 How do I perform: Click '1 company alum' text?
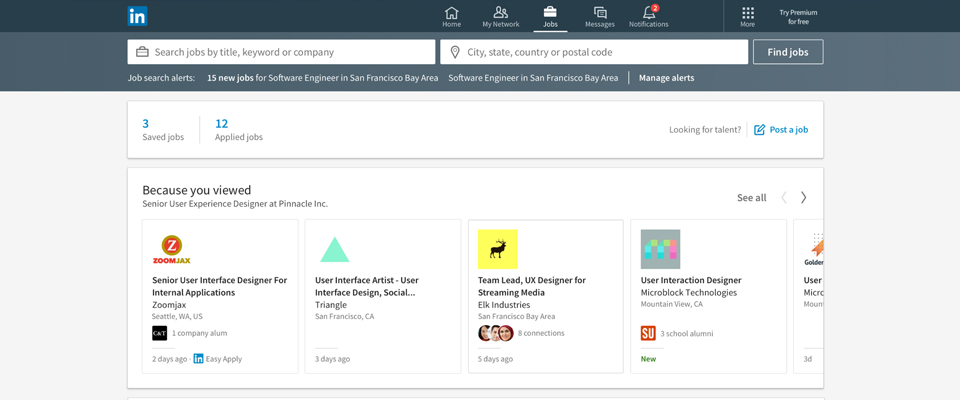(200, 333)
